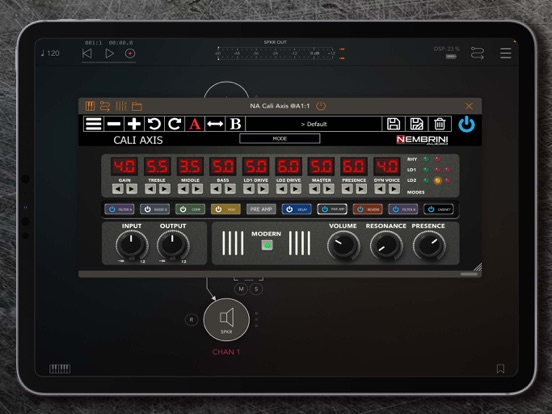Image resolution: width=552 pixels, height=414 pixels.
Task: Toggle the Cali Axis main power button
Action: pos(467,124)
